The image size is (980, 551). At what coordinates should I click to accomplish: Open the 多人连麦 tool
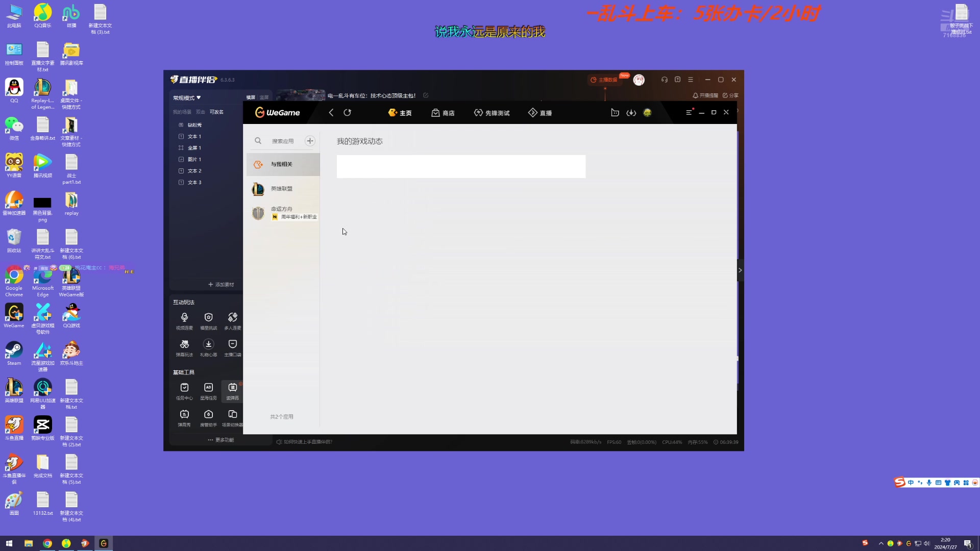click(232, 321)
